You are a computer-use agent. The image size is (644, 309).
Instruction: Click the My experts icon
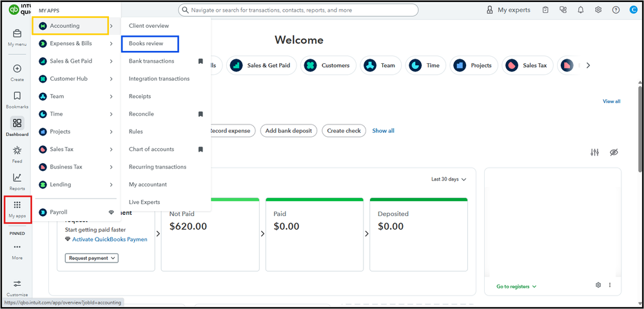click(x=489, y=10)
